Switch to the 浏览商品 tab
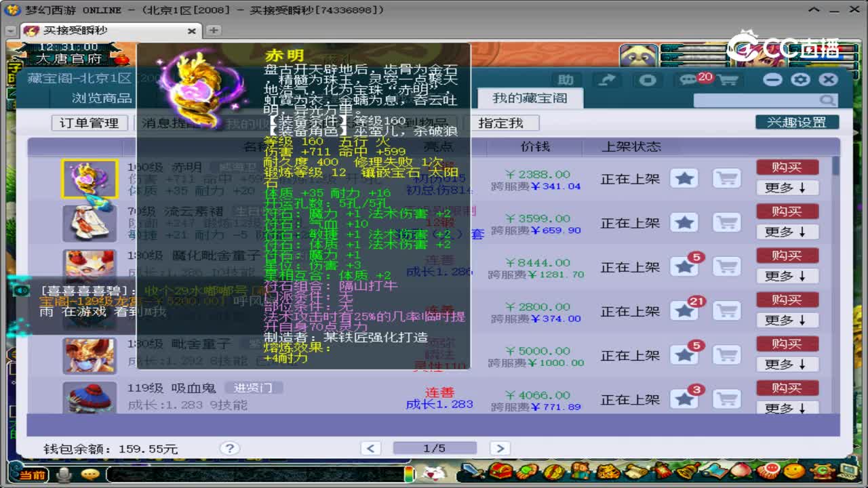Viewport: 868px width, 488px height. (x=102, y=98)
